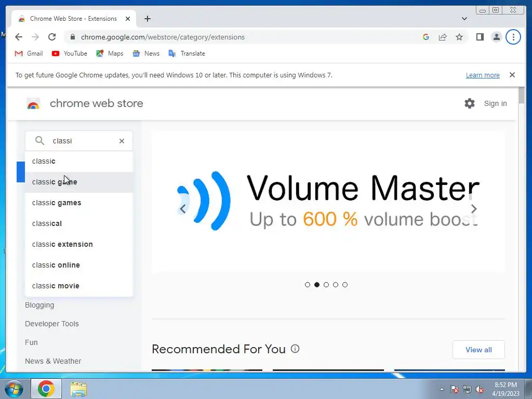This screenshot has height=399, width=532.
Task: Open the Fun category
Action: (x=31, y=342)
